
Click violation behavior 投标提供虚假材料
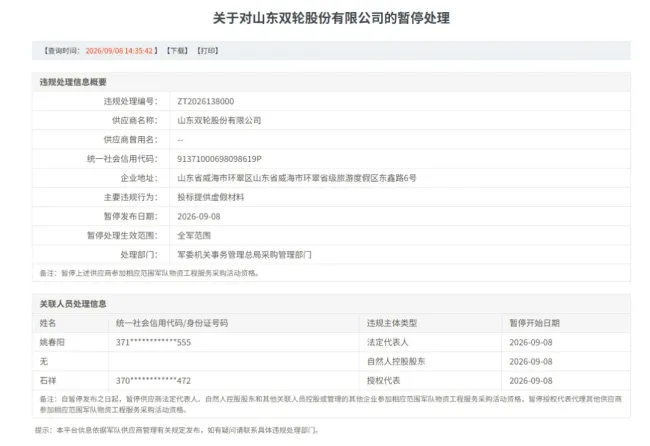tap(211, 197)
